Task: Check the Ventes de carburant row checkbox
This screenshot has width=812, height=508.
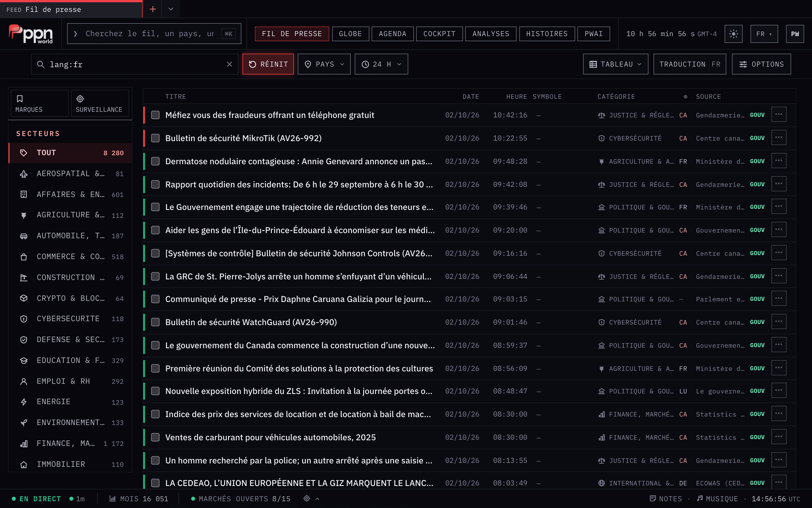Action: [x=155, y=437]
